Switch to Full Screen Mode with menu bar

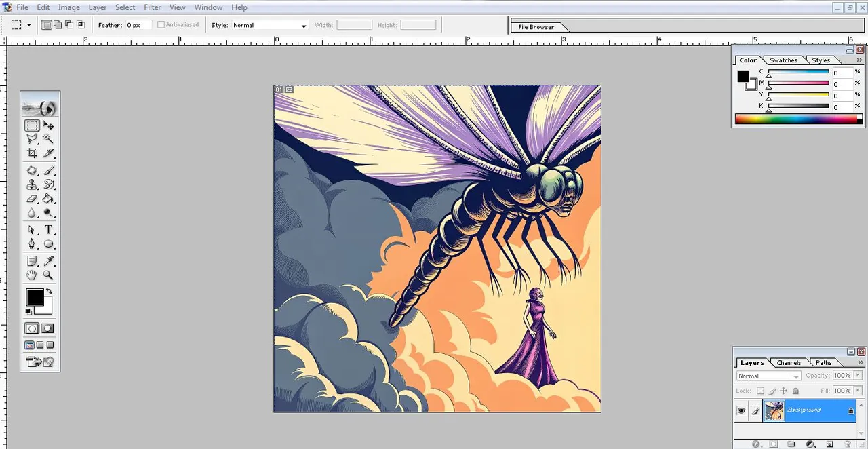click(x=40, y=345)
